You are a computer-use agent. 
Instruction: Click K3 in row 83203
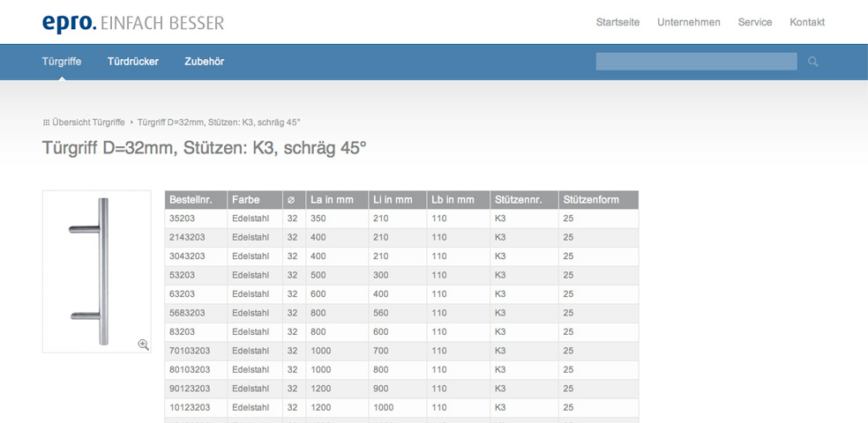click(500, 331)
